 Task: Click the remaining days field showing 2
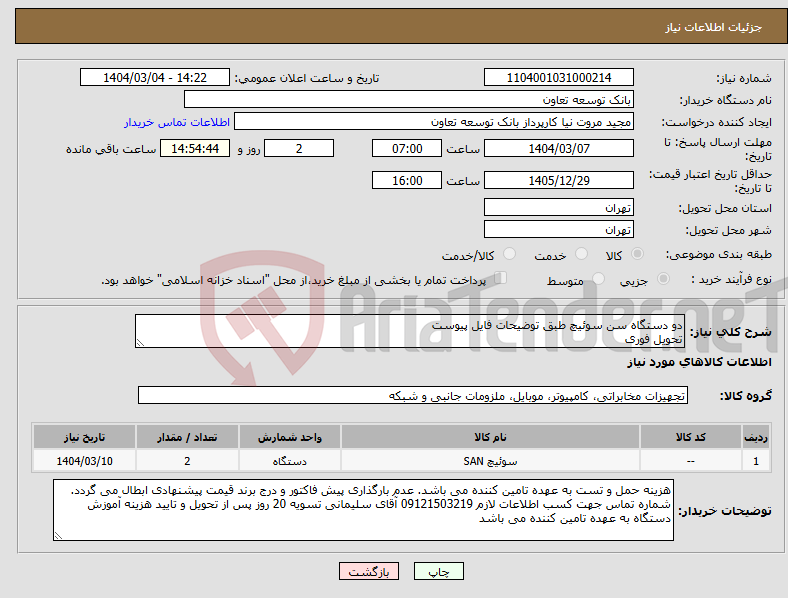[x=299, y=148]
